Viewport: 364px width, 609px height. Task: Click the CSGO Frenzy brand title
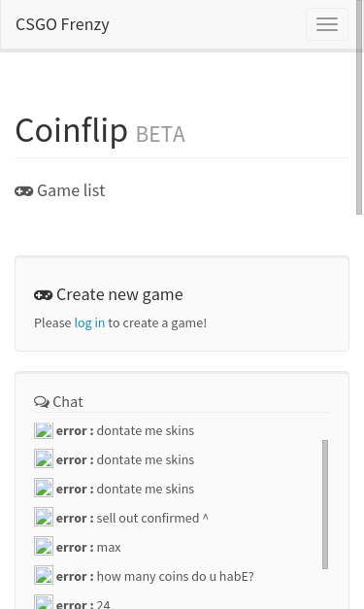[62, 24]
